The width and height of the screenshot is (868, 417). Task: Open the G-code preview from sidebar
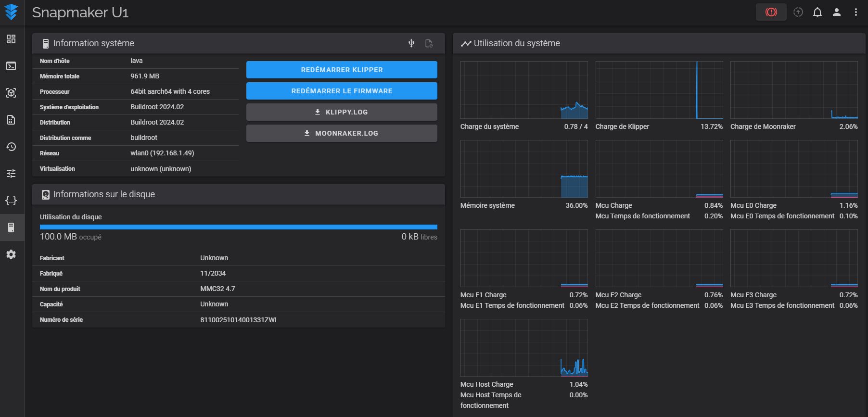(x=11, y=93)
